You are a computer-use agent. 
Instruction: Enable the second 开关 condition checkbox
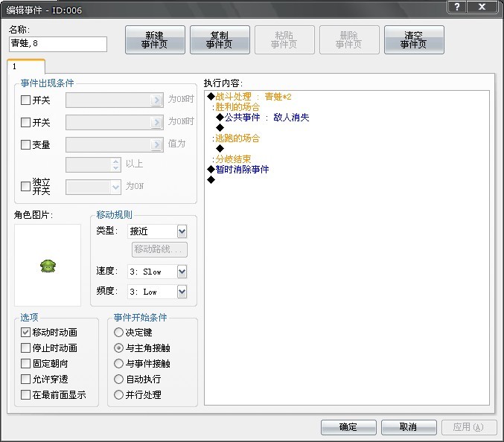coord(25,122)
